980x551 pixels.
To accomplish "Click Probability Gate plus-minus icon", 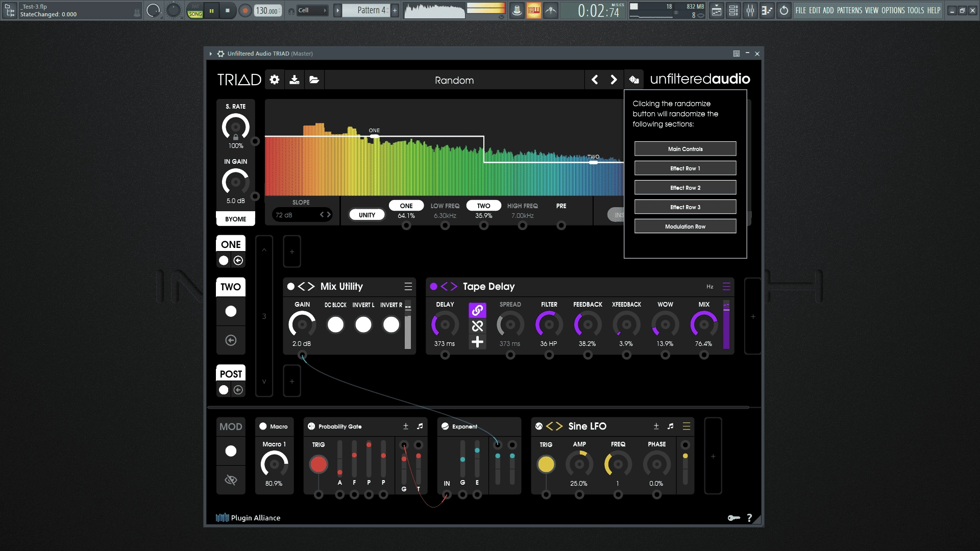I will pyautogui.click(x=406, y=426).
